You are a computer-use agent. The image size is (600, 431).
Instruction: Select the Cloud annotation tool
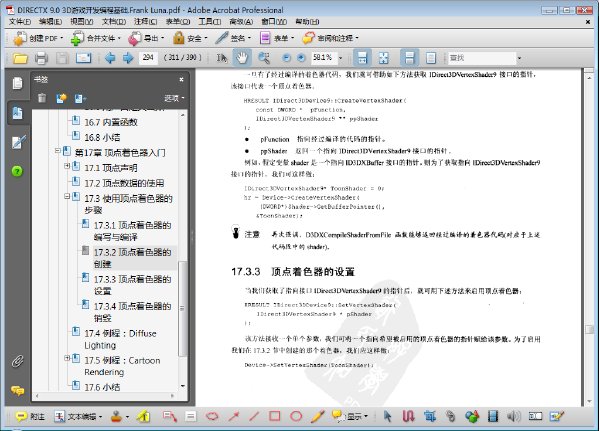pyautogui.click(x=212, y=416)
